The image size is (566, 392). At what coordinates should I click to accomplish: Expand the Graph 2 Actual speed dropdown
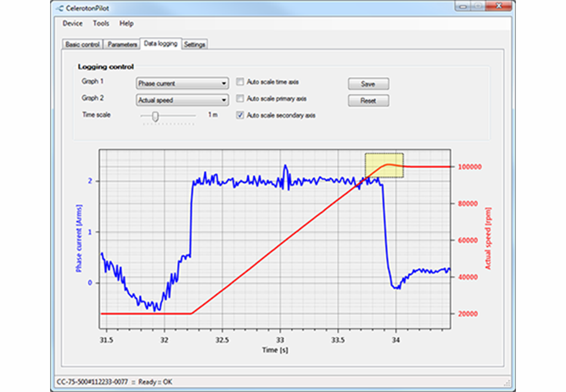click(x=182, y=100)
